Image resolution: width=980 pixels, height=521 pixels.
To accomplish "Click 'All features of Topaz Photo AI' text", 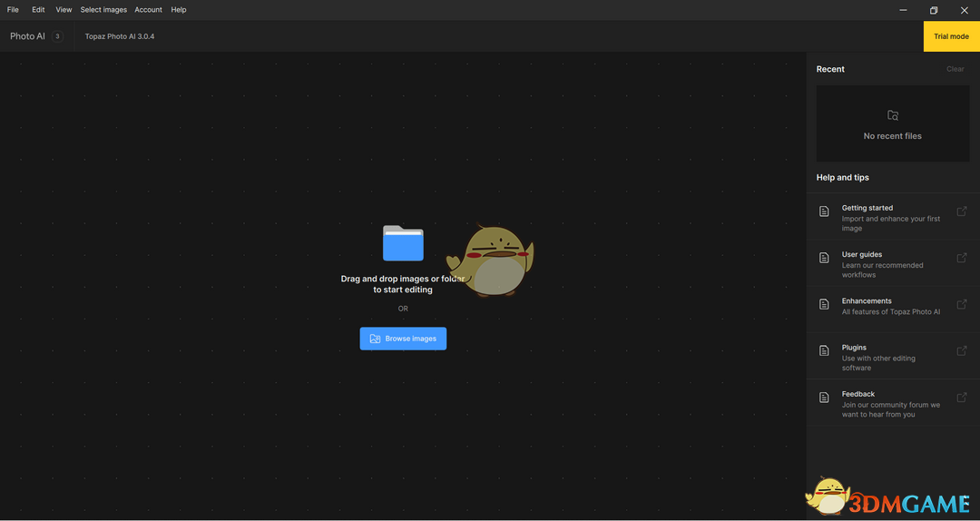I will tap(891, 311).
